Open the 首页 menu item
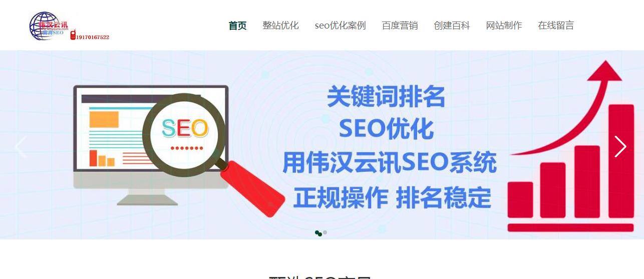The width and height of the screenshot is (644, 279). coord(238,26)
